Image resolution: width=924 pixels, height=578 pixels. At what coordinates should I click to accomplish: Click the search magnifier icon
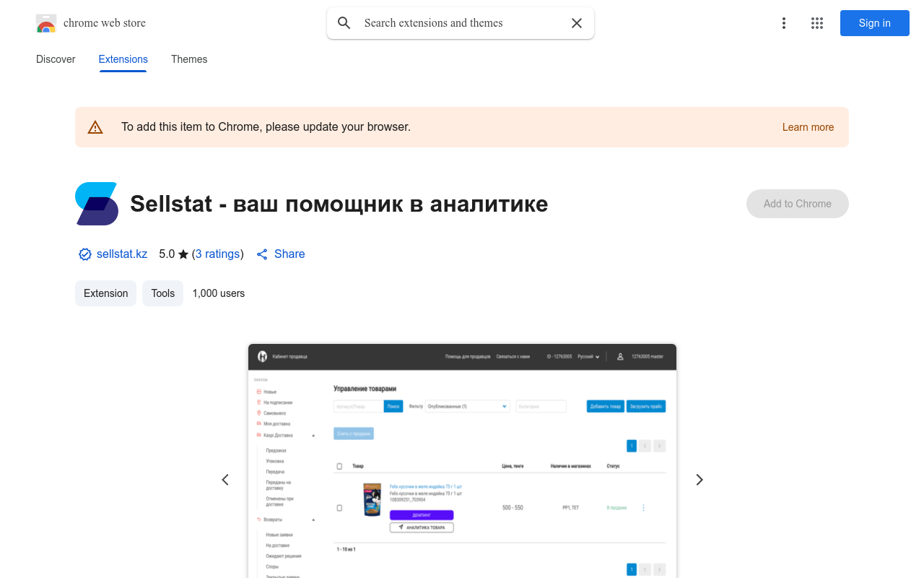344,23
